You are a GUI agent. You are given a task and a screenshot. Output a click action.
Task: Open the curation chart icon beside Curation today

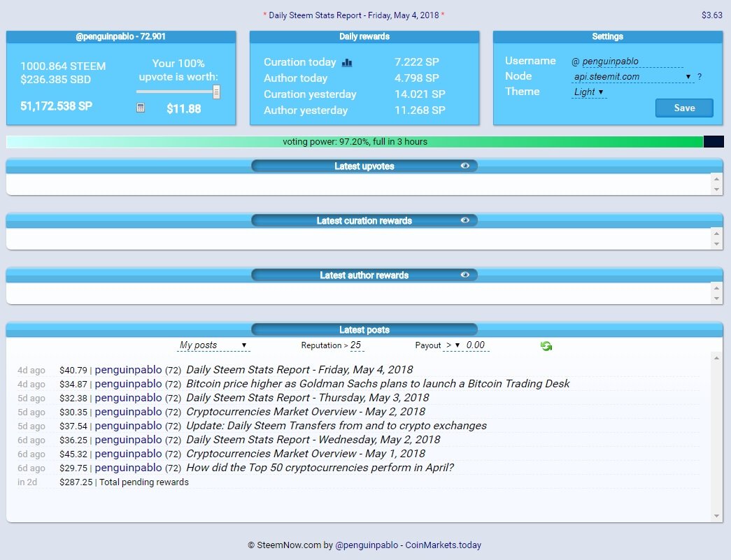[347, 62]
